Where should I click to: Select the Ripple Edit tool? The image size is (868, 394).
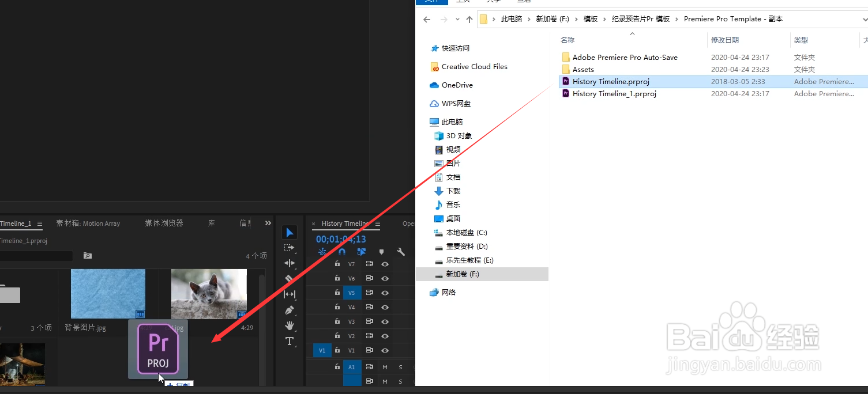[290, 263]
